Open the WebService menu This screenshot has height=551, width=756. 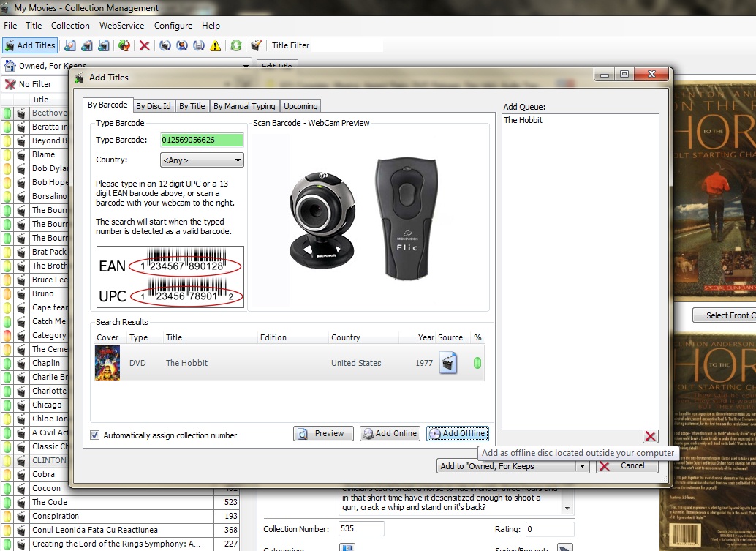121,26
